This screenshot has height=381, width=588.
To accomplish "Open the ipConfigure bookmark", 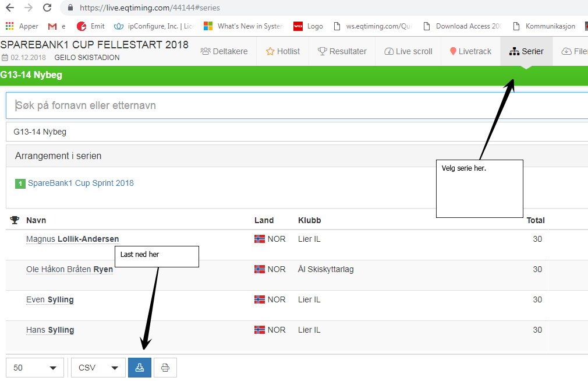I will [154, 26].
